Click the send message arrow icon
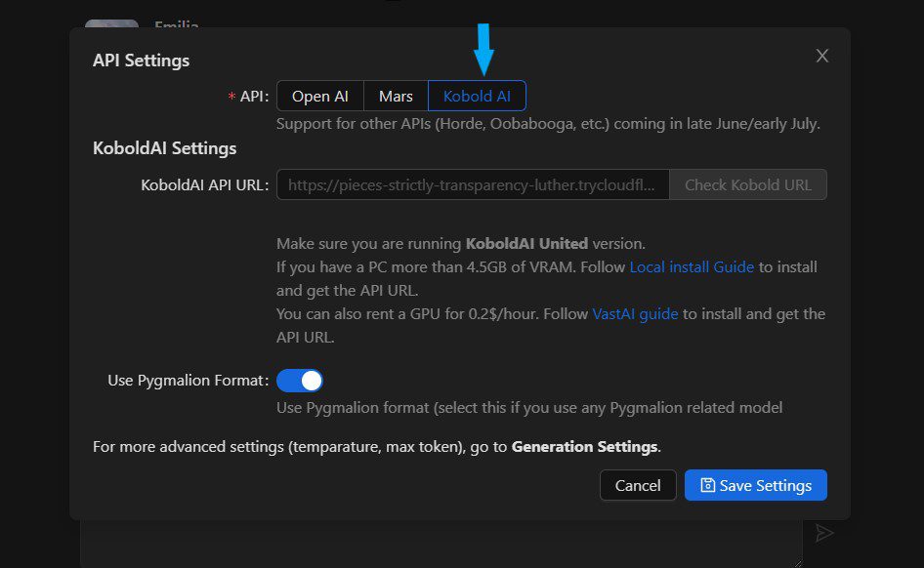The image size is (924, 568). coord(823,533)
